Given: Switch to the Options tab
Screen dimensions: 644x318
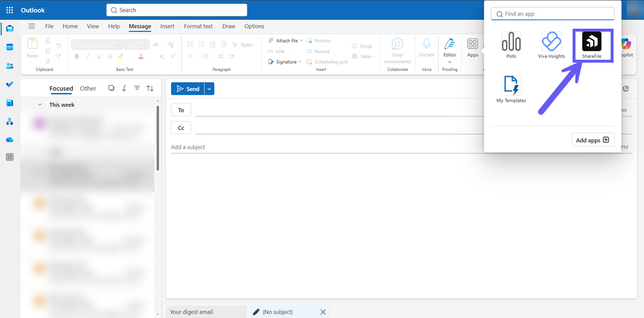Looking at the screenshot, I should pyautogui.click(x=254, y=26).
